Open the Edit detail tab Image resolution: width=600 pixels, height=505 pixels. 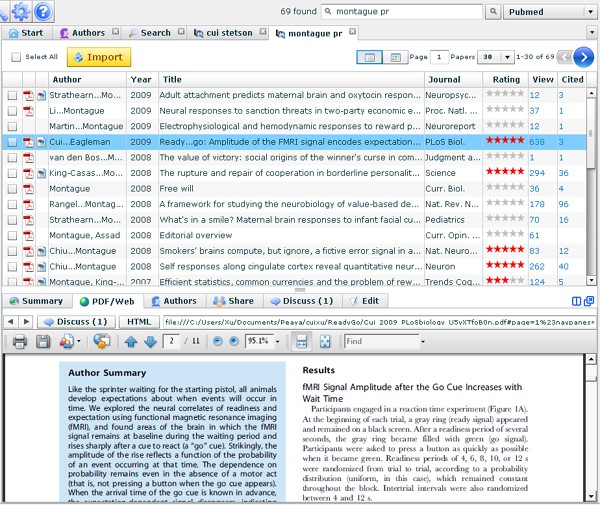[x=365, y=301]
